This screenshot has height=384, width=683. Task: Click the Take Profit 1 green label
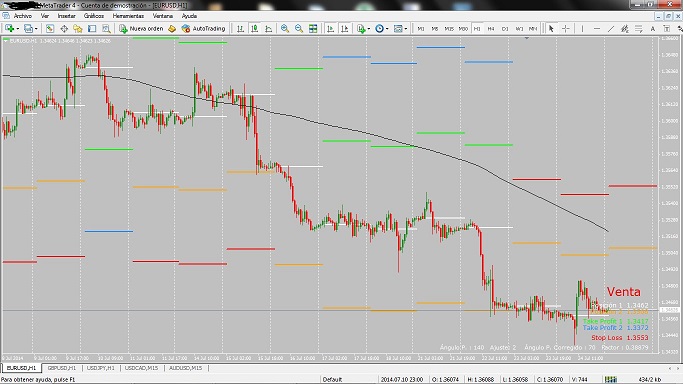602,321
